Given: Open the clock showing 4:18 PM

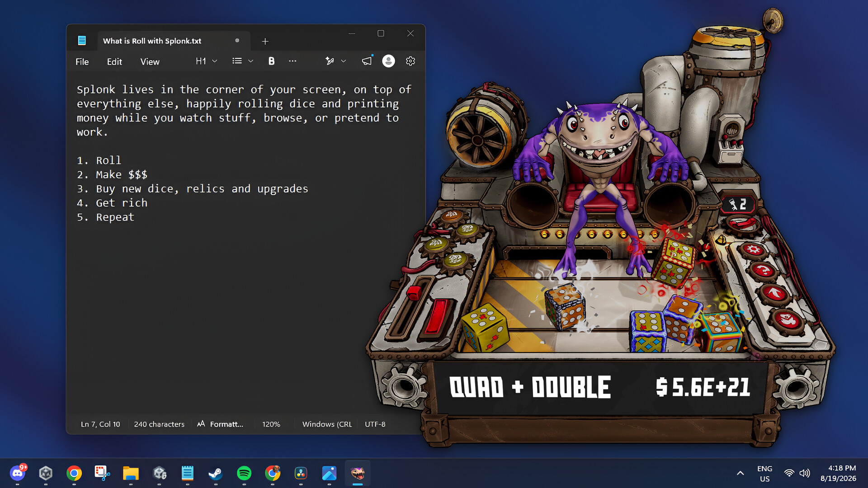Looking at the screenshot, I should 838,473.
